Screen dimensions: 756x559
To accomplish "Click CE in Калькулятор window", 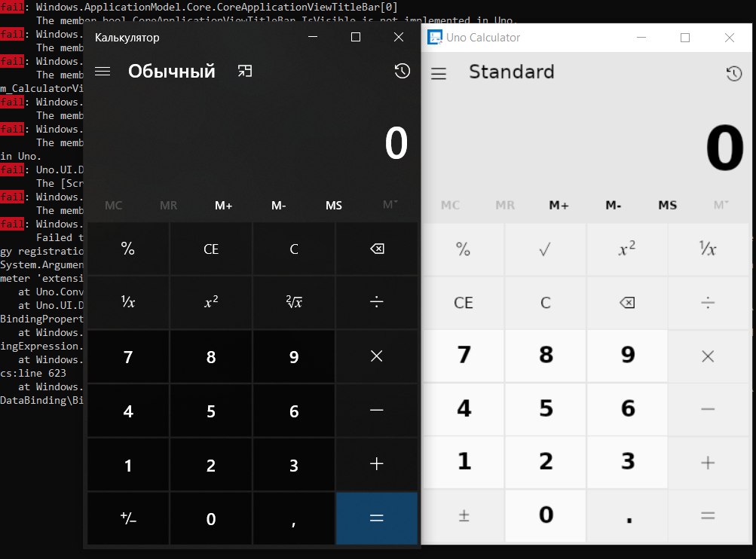I will click(x=211, y=249).
